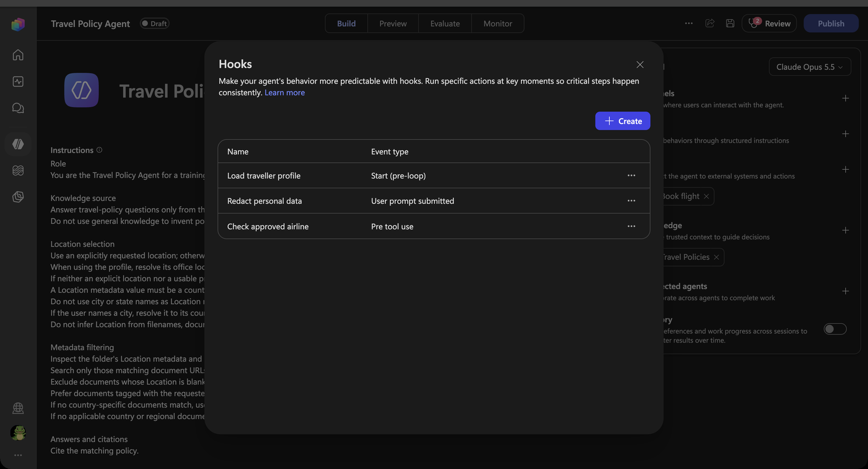Image resolution: width=868 pixels, height=469 pixels.
Task: Click the colorful app logo at top left
Action: click(18, 24)
